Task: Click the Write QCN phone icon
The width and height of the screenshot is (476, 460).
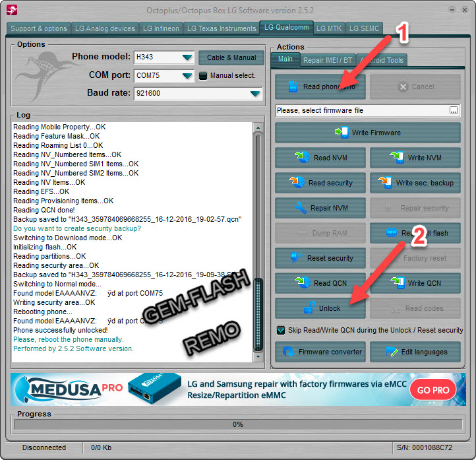Action: [397, 282]
